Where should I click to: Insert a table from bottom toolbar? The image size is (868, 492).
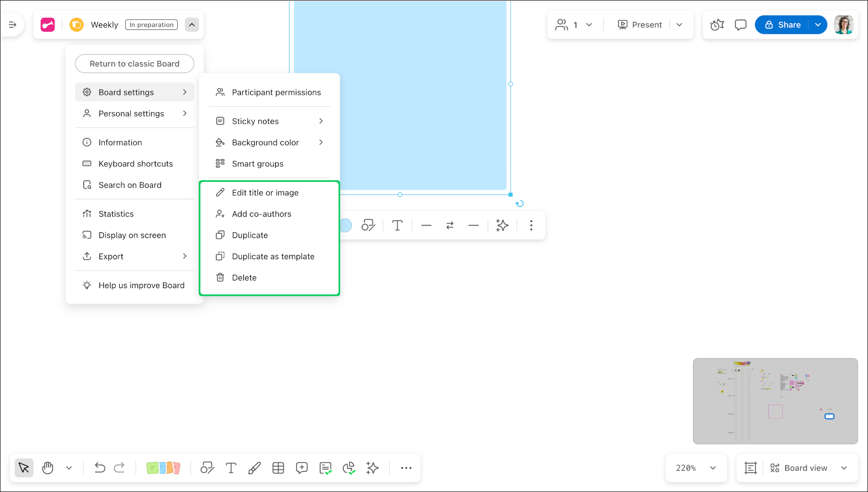click(x=278, y=468)
